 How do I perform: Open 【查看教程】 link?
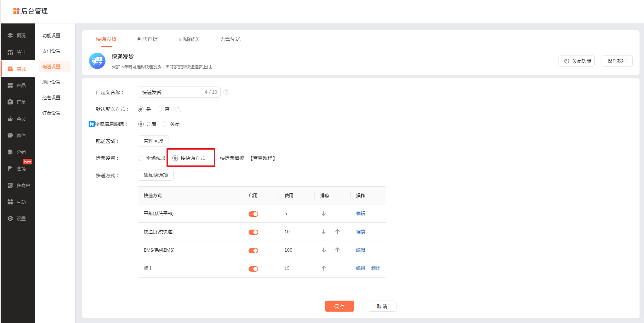pos(263,158)
